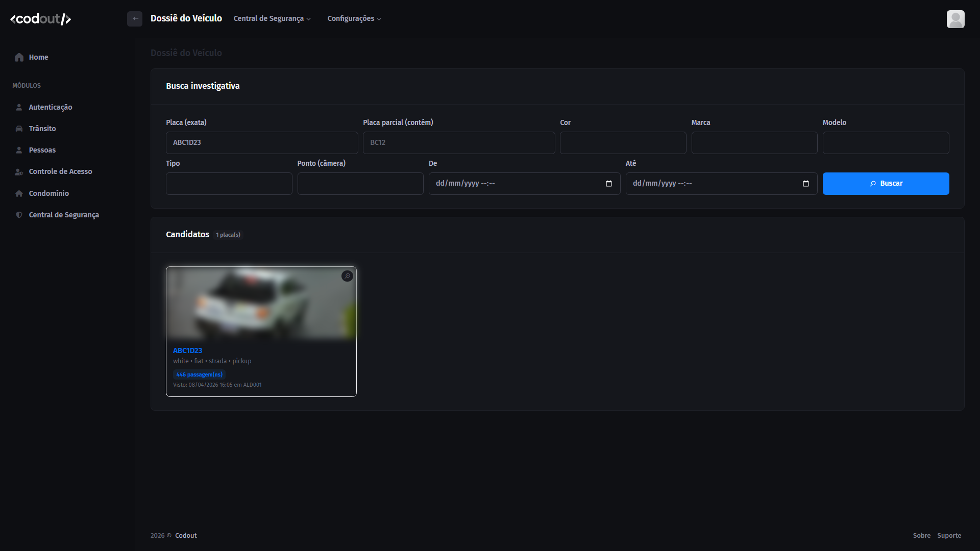Screen dimensions: 980x551
Task: Click the Home icon in sidebar
Action: (19, 57)
